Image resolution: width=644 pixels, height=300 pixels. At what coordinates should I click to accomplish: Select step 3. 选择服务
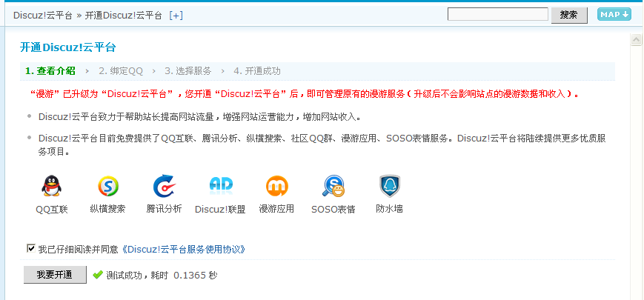coord(188,71)
